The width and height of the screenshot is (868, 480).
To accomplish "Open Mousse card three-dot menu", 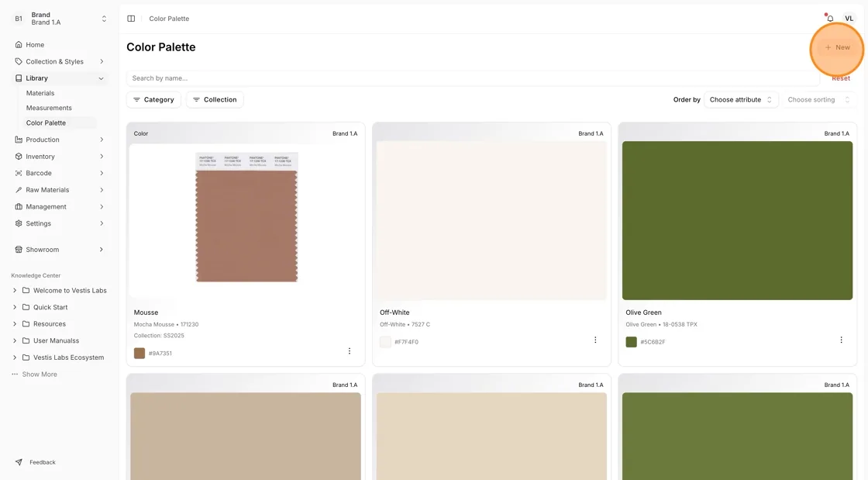I will click(350, 351).
